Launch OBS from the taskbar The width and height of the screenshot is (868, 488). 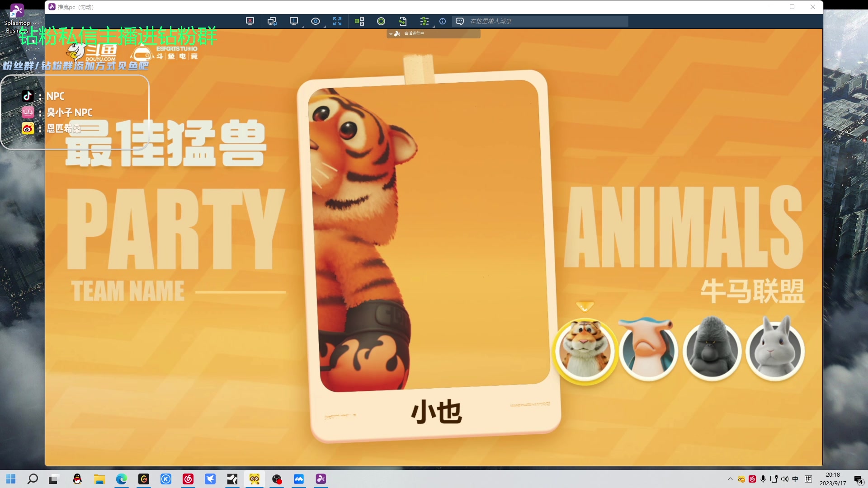coord(277,479)
